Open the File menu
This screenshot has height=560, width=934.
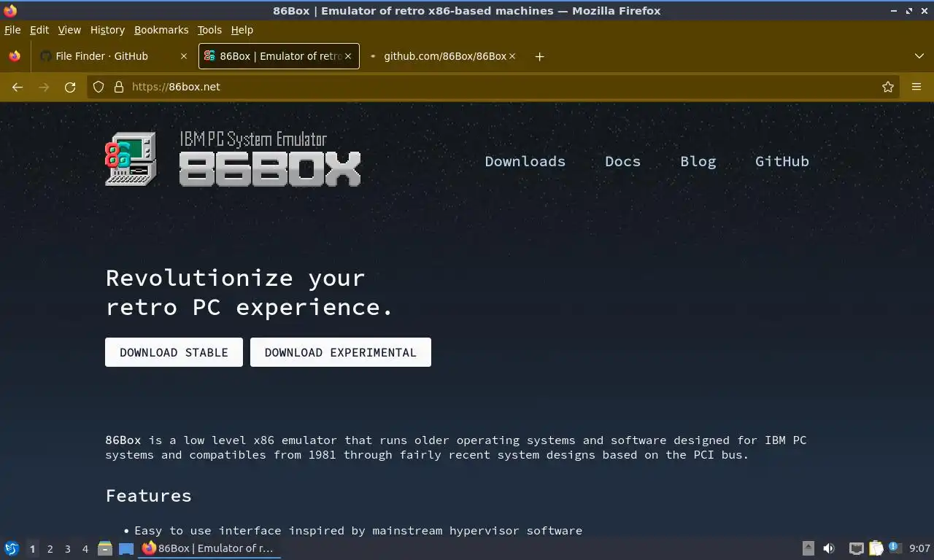12,30
